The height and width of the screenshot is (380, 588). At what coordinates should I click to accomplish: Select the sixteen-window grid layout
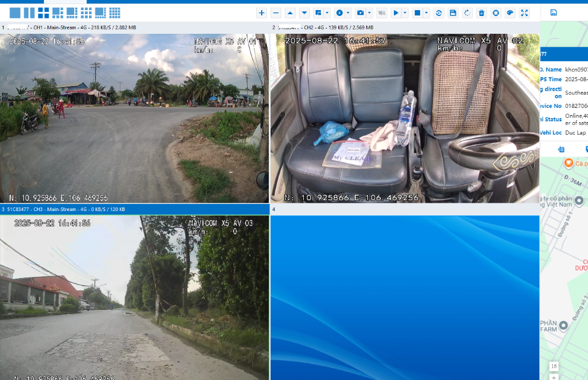point(115,13)
